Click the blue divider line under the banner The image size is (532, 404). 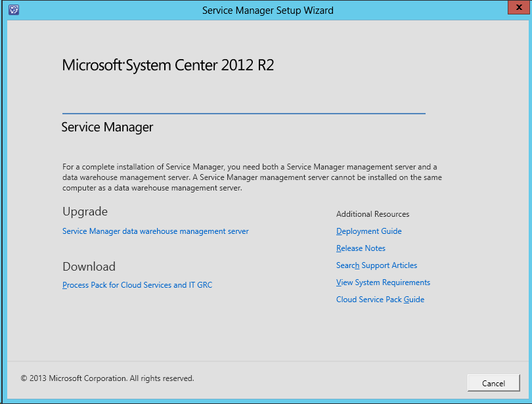243,114
